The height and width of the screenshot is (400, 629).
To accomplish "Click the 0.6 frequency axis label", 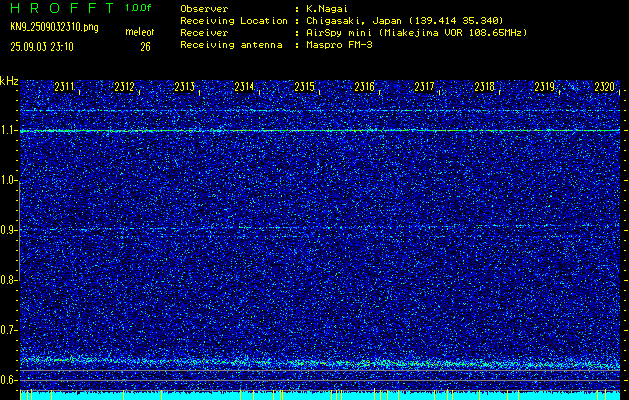I will (x=8, y=380).
